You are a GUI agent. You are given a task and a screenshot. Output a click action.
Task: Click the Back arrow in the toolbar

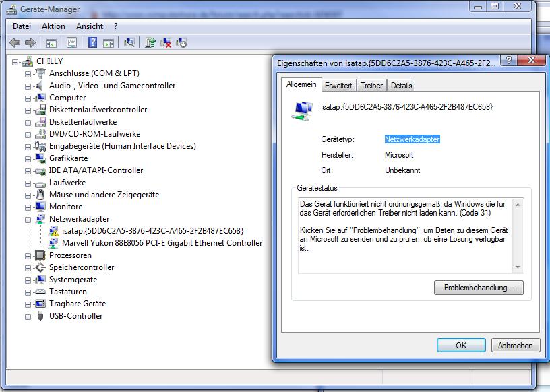(x=15, y=43)
